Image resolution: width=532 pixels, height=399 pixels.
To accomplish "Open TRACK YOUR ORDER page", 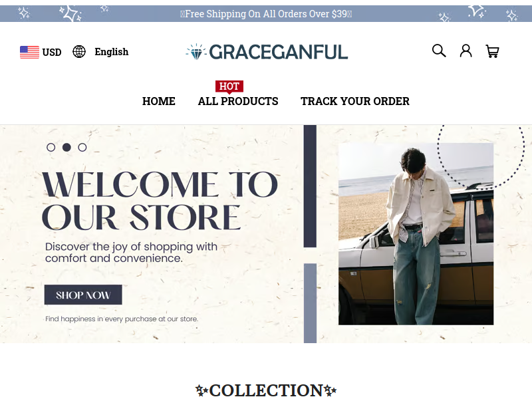I will click(355, 101).
